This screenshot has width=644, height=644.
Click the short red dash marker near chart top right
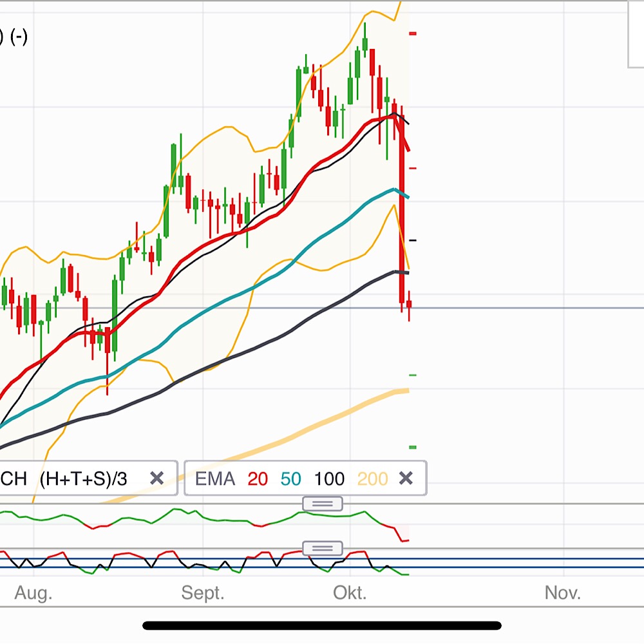(x=413, y=32)
